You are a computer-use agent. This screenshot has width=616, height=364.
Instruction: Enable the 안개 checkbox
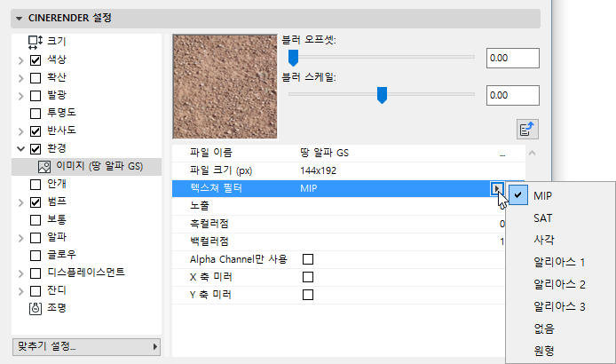[x=36, y=185]
